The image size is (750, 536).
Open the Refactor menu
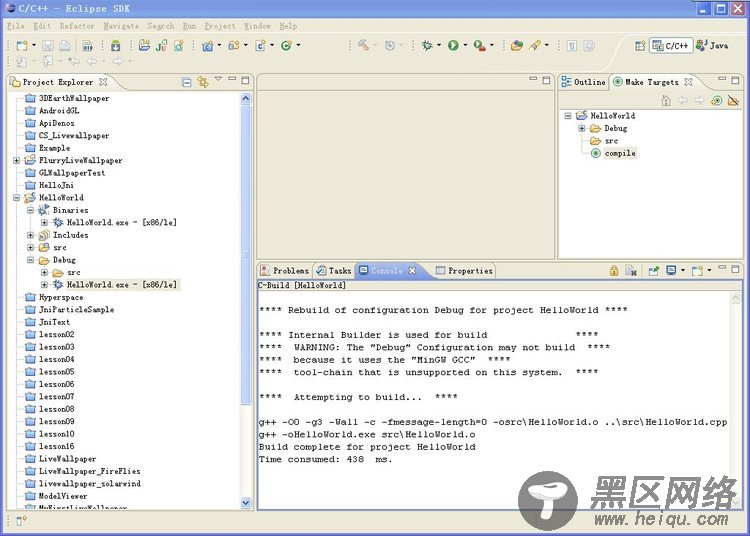[77, 26]
